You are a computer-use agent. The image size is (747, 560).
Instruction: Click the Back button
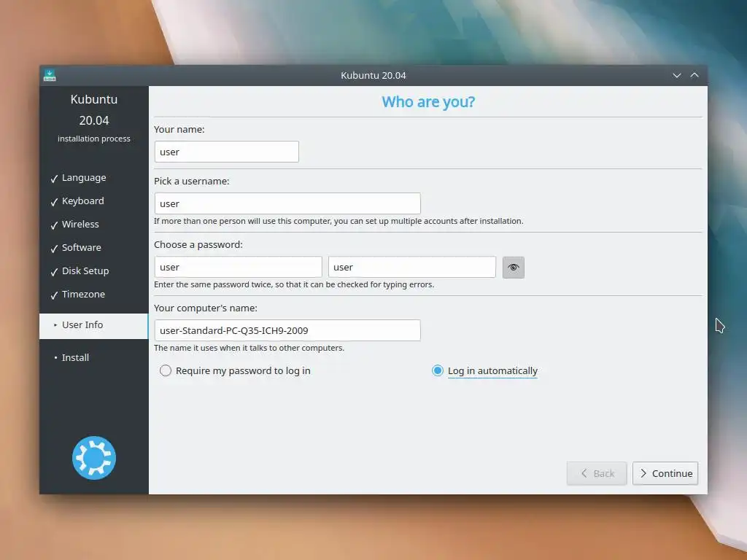[597, 473]
